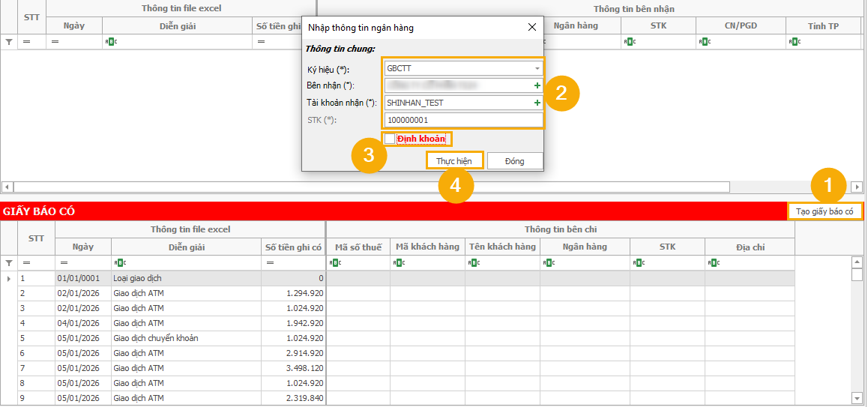Click the ABC filter icon under Mã khách hàng
The width and height of the screenshot is (868, 407).
[x=398, y=263]
